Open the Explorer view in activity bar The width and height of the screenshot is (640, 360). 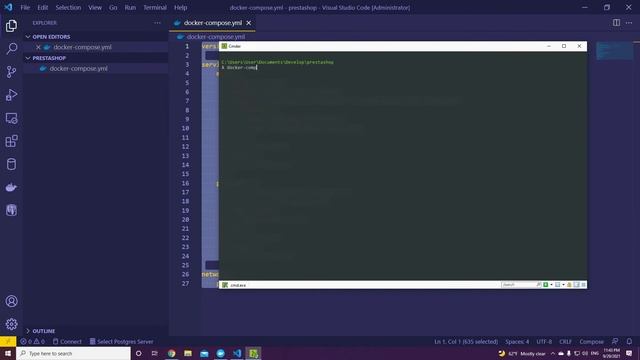[x=11, y=26]
